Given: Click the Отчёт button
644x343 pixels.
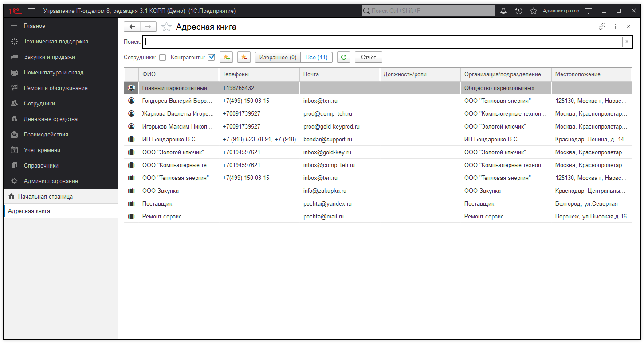Looking at the screenshot, I should [368, 57].
